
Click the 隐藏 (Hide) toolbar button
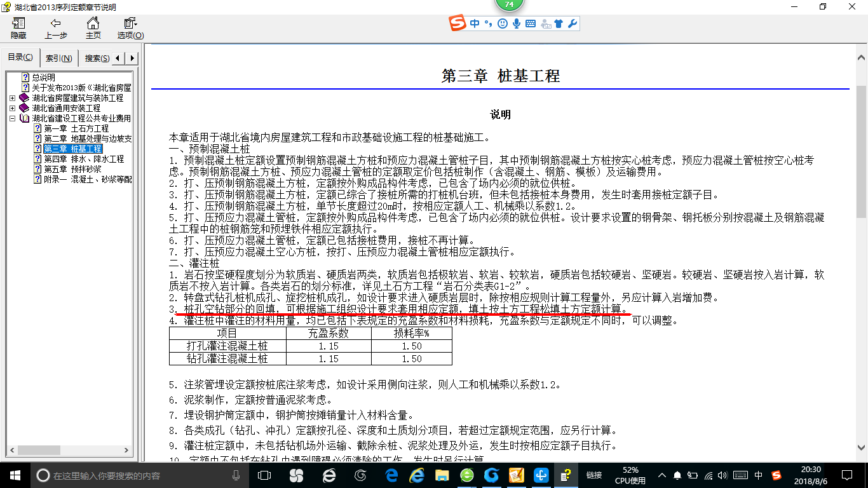pos(18,29)
